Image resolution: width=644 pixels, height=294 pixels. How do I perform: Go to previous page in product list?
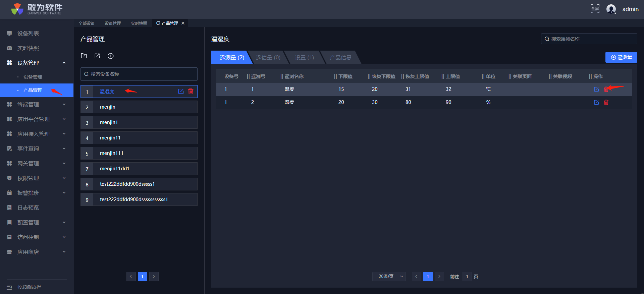point(131,277)
